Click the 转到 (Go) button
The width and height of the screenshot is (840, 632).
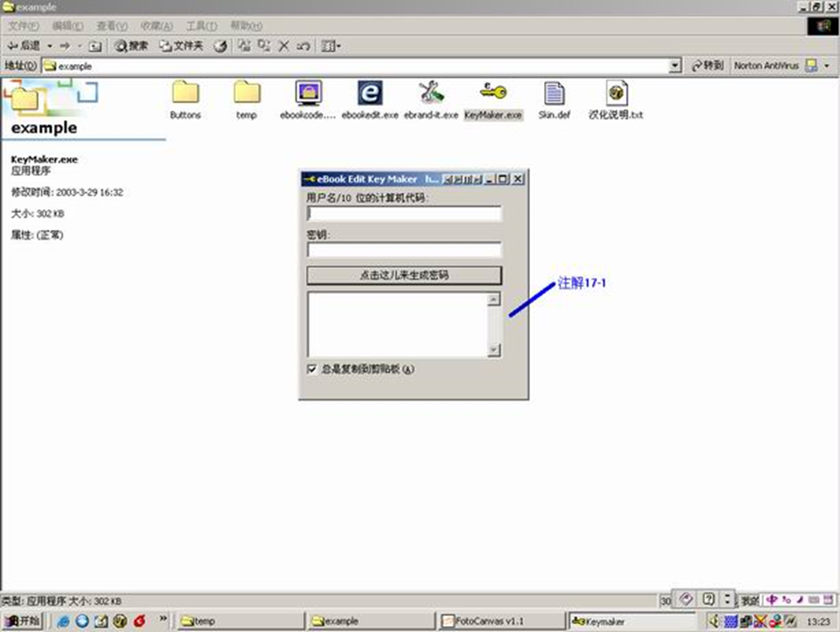click(x=706, y=66)
